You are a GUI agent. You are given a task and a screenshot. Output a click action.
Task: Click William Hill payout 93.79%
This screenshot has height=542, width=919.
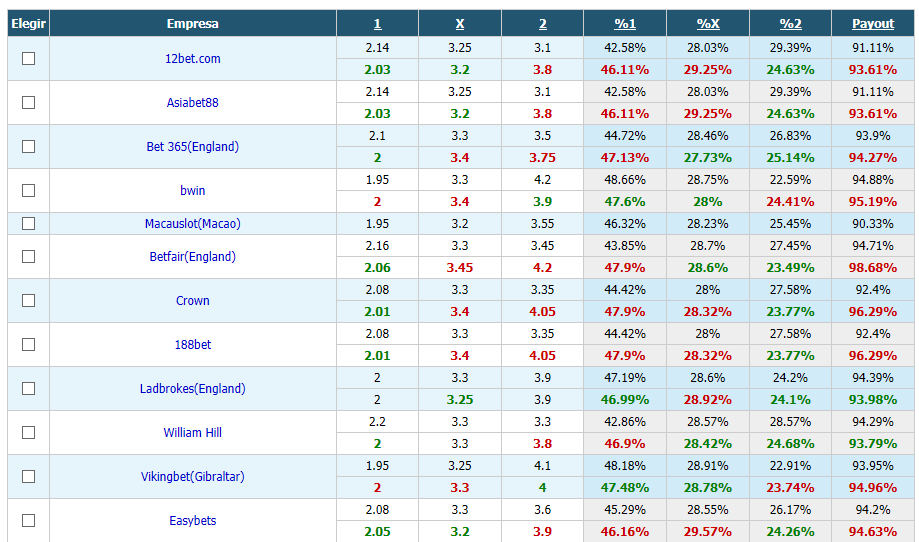point(873,444)
